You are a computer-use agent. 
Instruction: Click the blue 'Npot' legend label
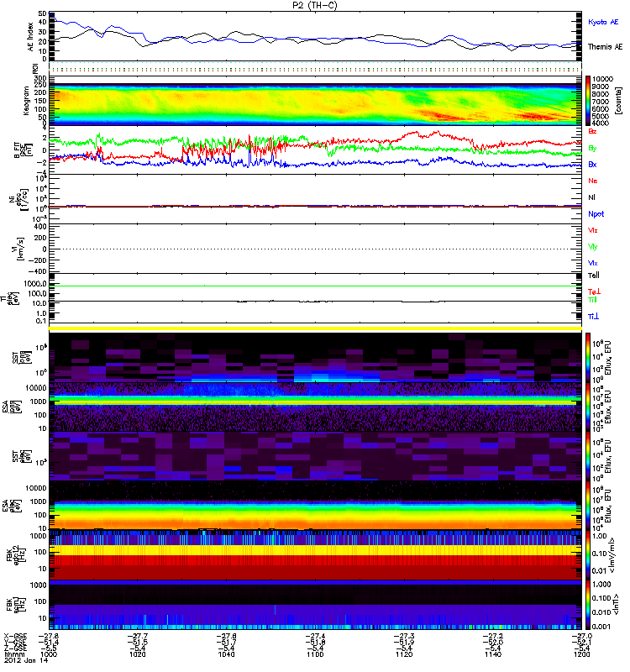(596, 214)
